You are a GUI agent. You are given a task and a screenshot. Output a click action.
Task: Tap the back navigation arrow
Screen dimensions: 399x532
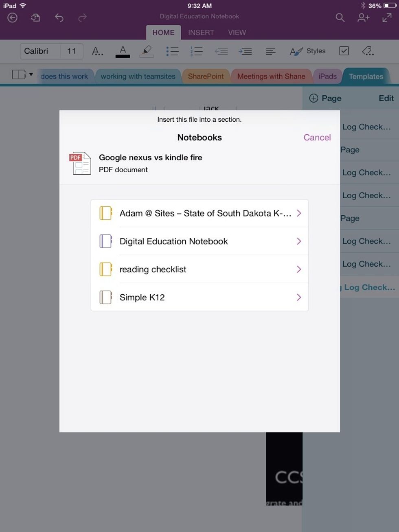12,18
